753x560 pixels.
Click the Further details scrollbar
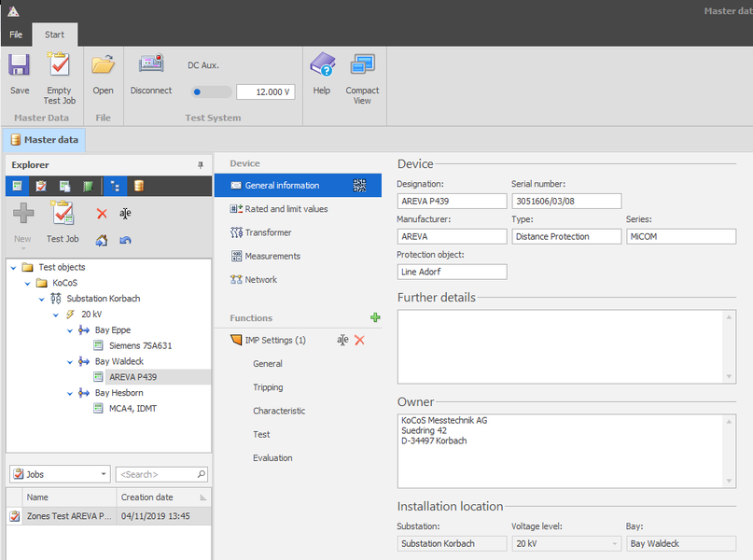pos(729,347)
